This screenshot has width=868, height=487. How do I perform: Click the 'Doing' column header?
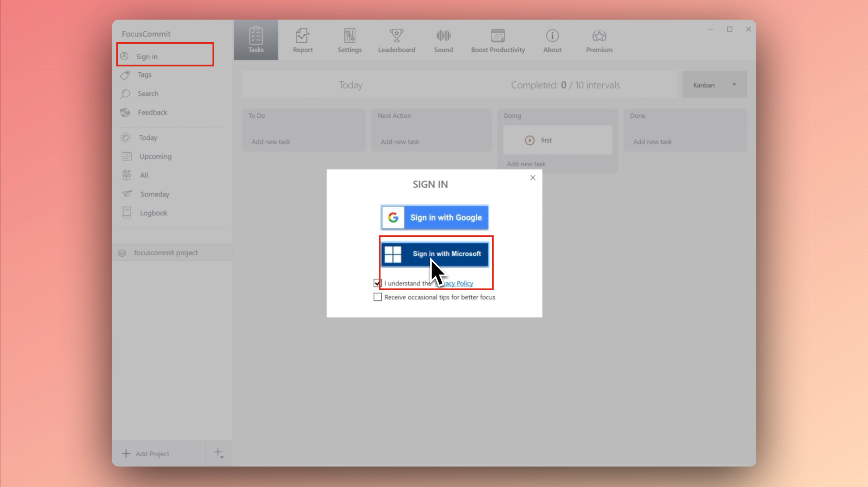point(512,116)
